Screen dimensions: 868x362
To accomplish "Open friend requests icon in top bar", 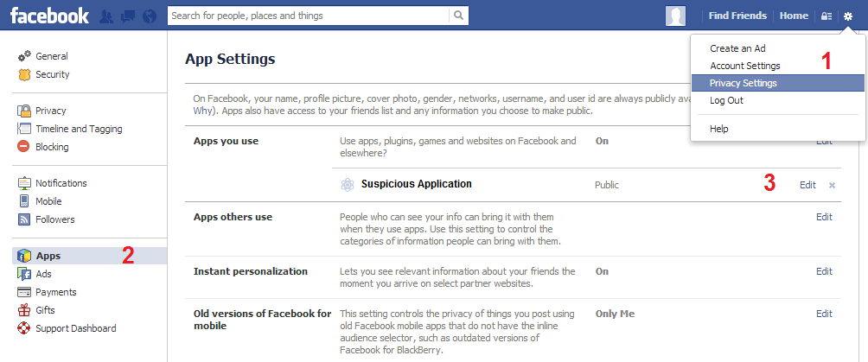I will (x=106, y=16).
